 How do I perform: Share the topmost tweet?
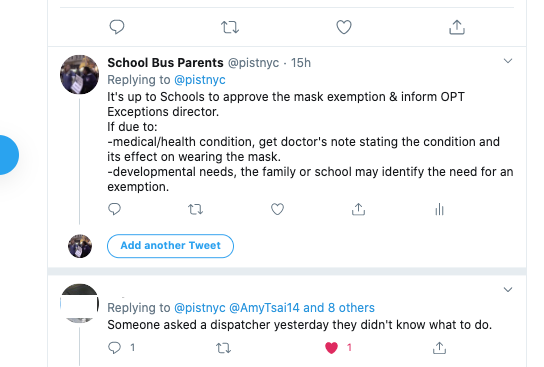pos(457,27)
